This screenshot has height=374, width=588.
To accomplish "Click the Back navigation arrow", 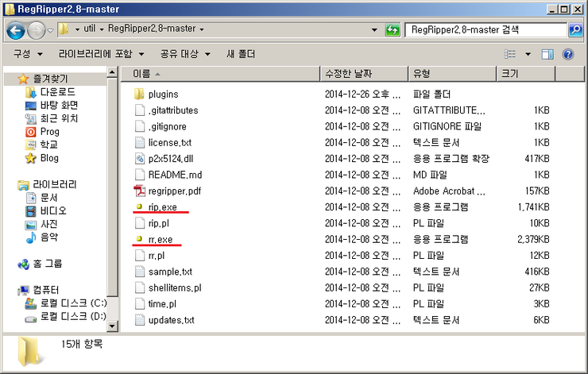I will [16, 30].
